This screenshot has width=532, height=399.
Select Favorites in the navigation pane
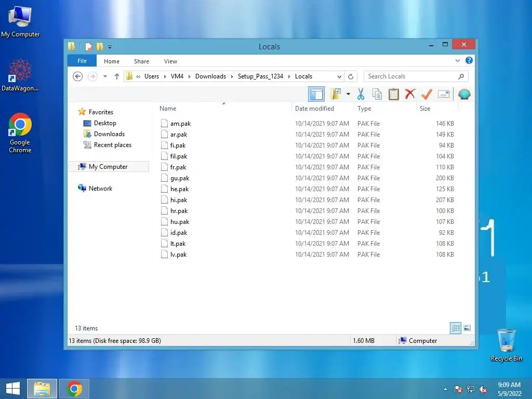click(101, 112)
